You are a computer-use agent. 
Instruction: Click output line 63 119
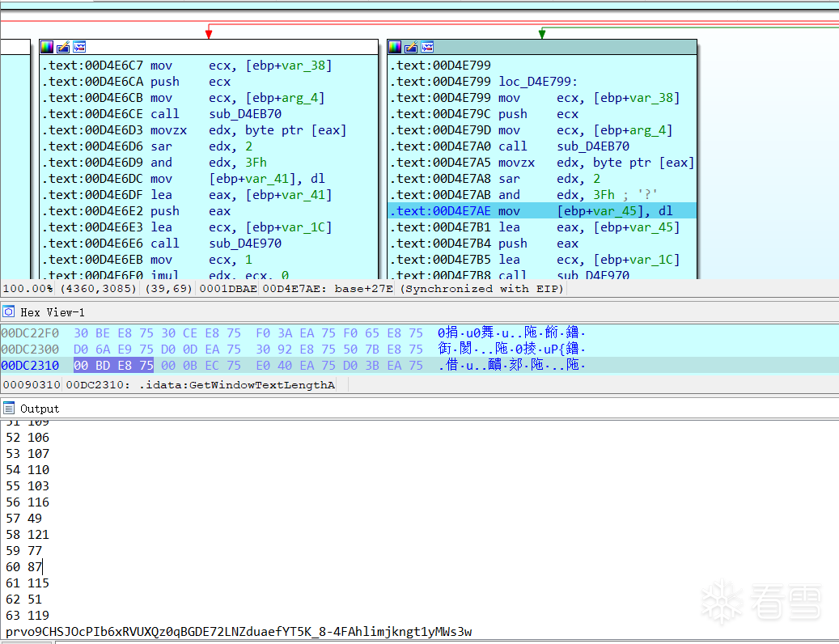pos(28,615)
